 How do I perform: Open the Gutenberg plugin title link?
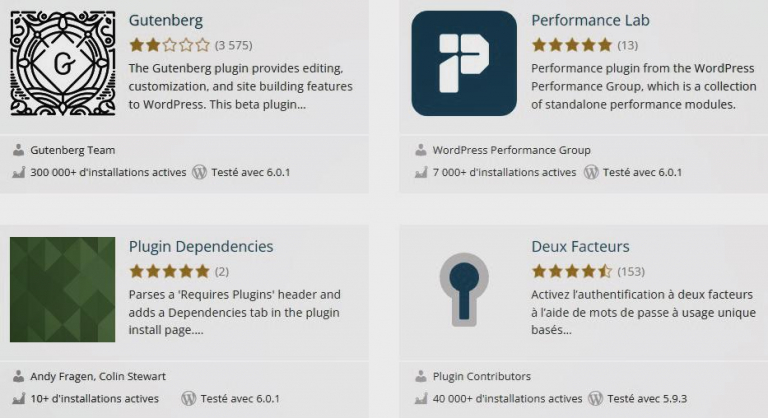(166, 20)
